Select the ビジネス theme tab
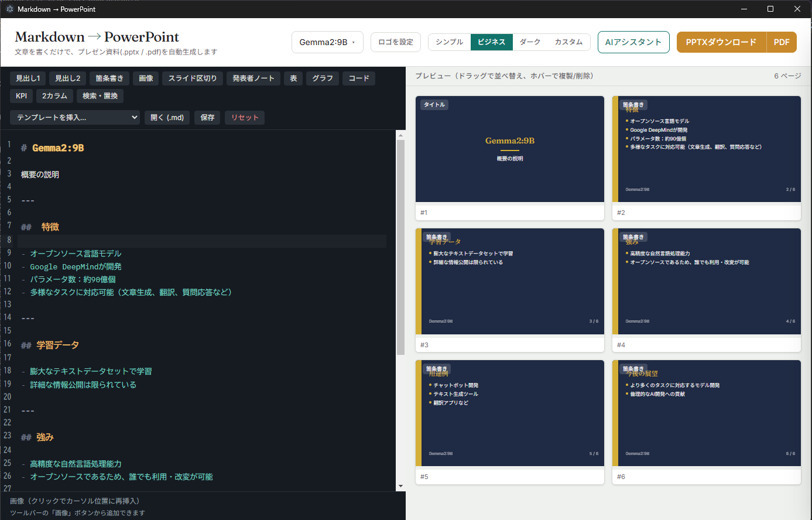812x520 pixels. coord(492,42)
